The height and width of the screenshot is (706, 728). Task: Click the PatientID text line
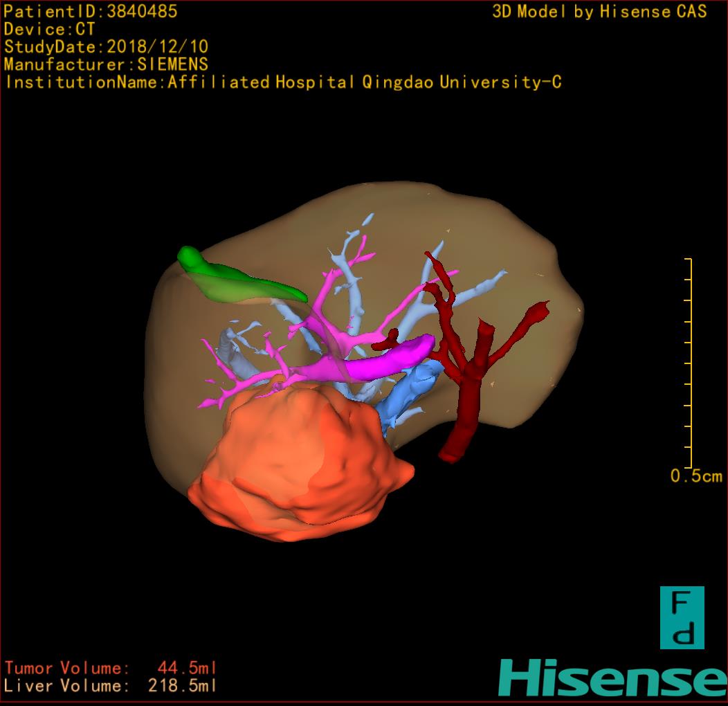point(91,11)
